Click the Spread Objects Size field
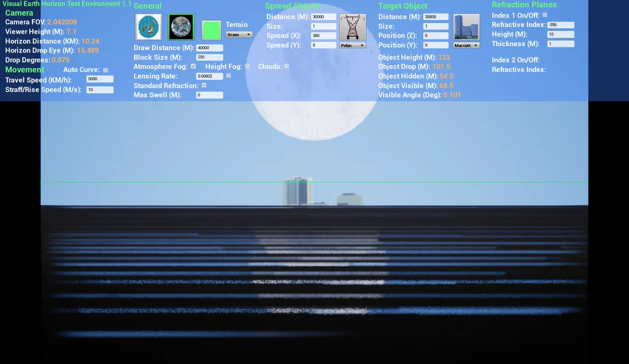Screen dimensions: 629x364 tap(323, 27)
